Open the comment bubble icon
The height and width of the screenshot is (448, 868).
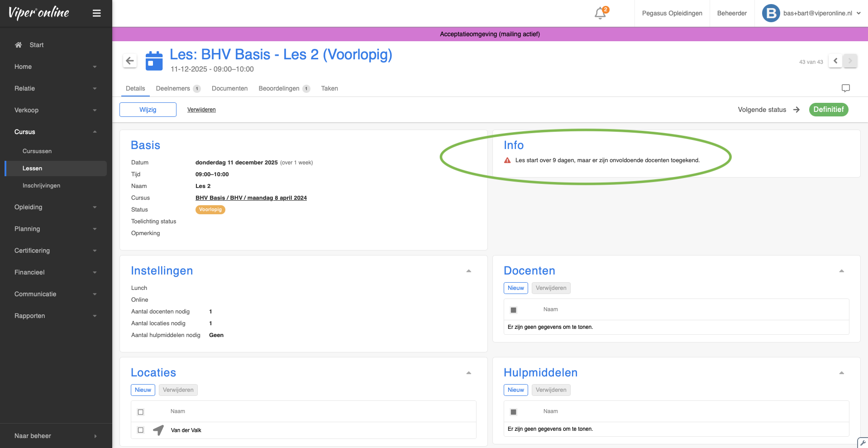(x=846, y=88)
